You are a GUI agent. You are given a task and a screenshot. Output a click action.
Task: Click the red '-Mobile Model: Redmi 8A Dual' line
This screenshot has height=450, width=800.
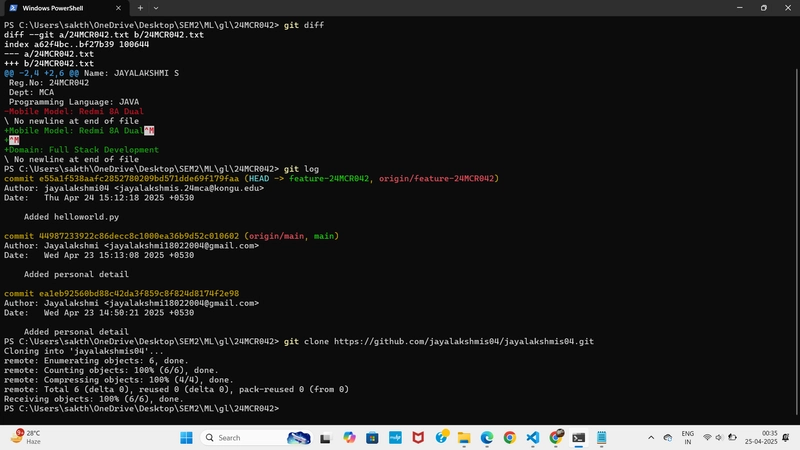(74, 111)
